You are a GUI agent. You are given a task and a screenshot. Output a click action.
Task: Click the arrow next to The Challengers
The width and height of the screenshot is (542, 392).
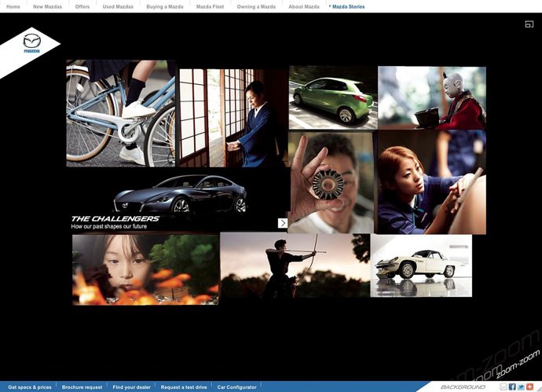point(283,223)
